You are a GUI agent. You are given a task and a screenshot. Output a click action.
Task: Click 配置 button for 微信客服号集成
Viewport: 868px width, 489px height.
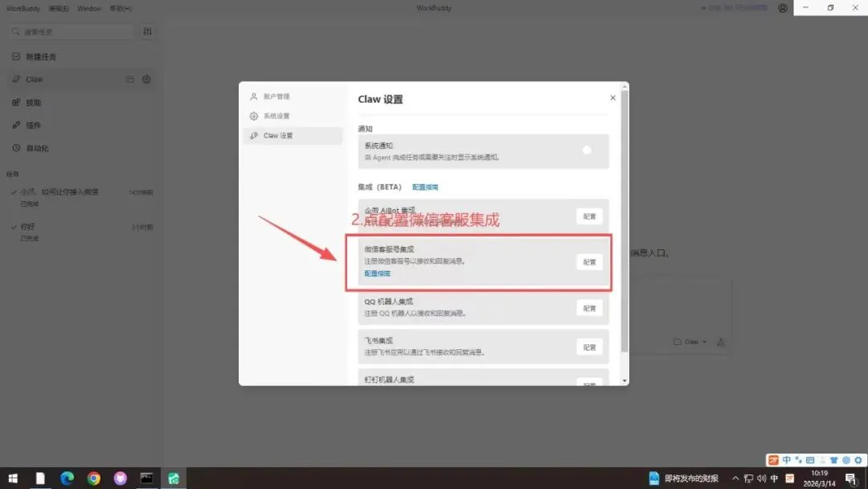click(589, 262)
